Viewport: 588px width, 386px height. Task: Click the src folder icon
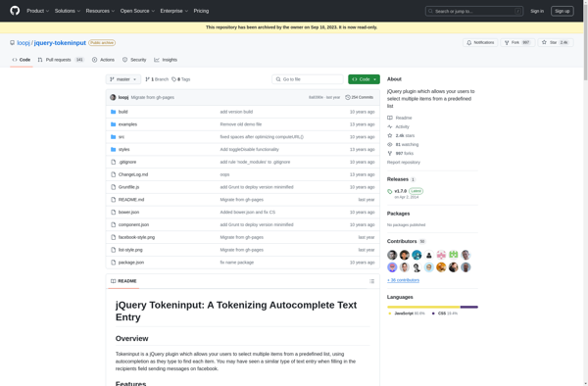(114, 137)
